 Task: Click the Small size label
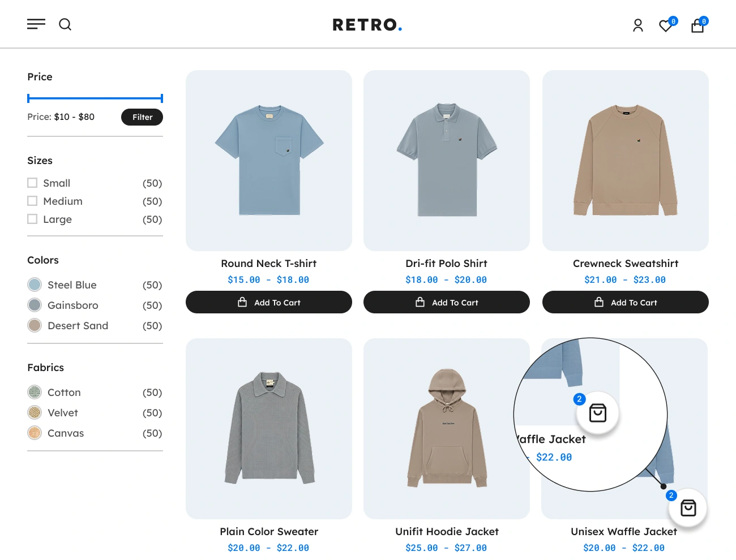57,183
